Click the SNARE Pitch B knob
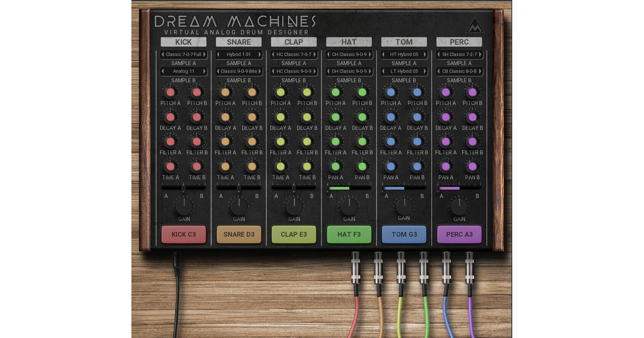 [252, 92]
